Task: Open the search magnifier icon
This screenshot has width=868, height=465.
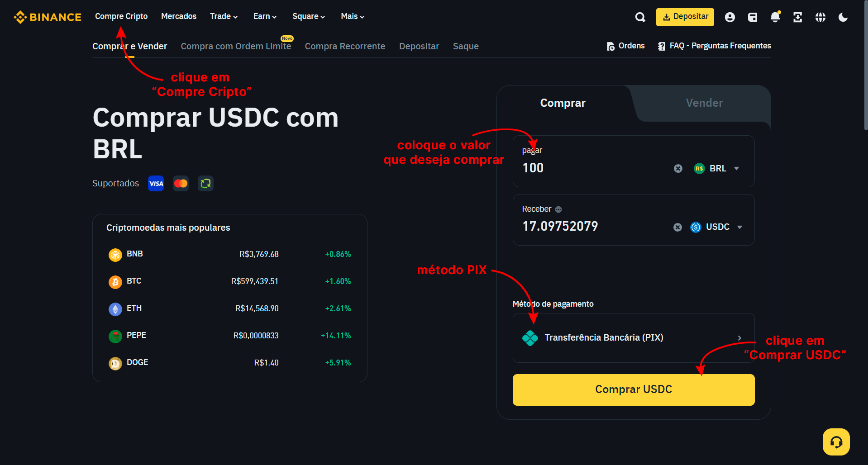Action: click(640, 17)
